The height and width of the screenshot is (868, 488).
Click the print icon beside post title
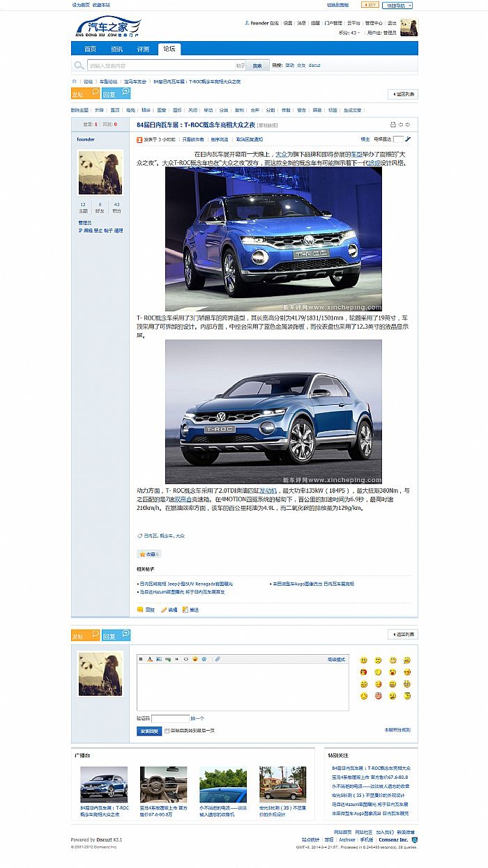392,125
